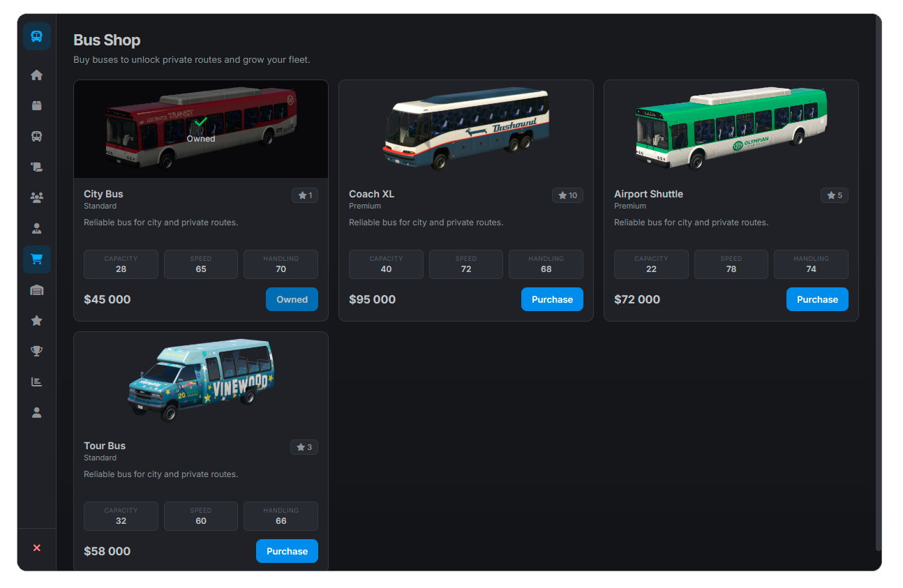Image resolution: width=903 pixels, height=588 pixels.
Task: Click the Vinewood Tour Bus image
Action: (201, 381)
